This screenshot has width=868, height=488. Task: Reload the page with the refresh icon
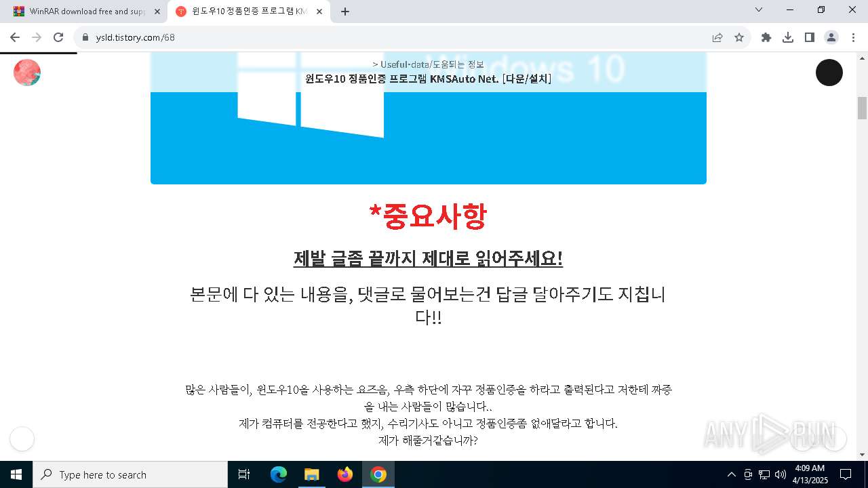pos(58,37)
